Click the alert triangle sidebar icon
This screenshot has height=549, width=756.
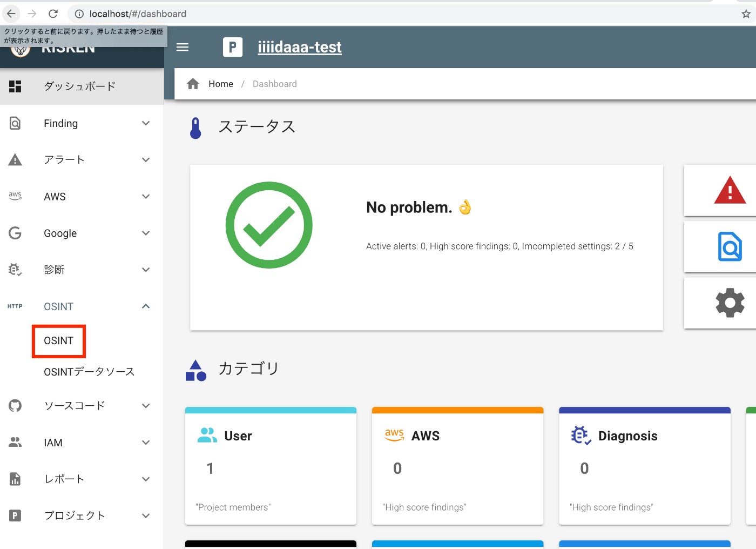coord(15,160)
